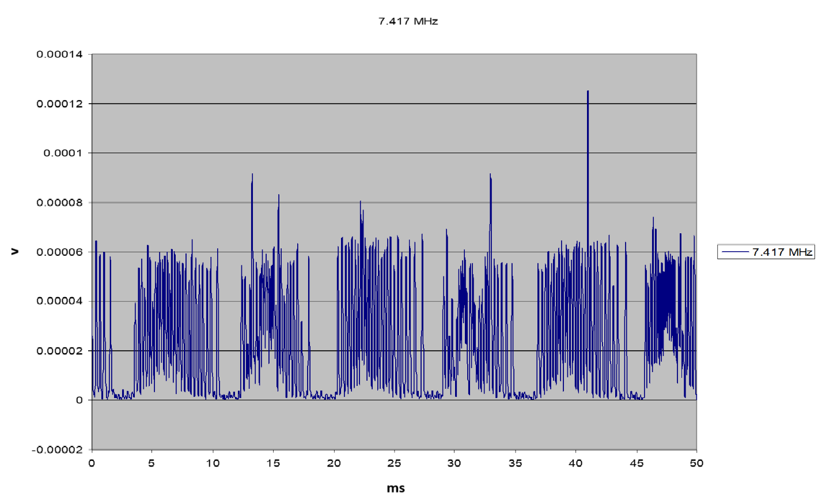
Task: Click y-axis label 0.00014
Action: [x=59, y=54]
